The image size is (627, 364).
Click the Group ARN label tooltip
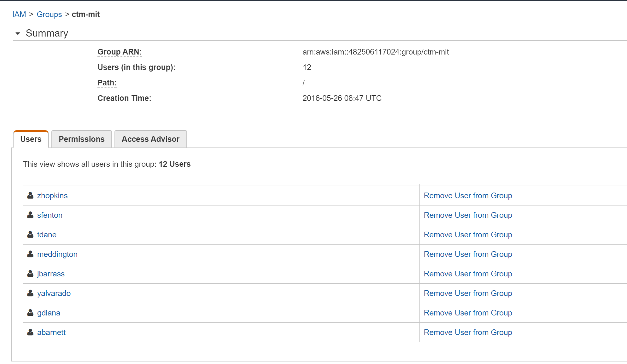(x=120, y=52)
